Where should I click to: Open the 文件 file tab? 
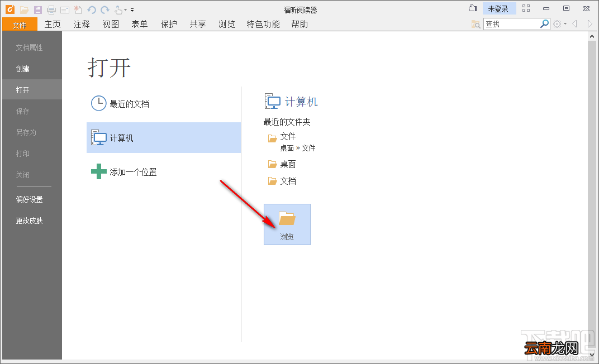coord(20,25)
